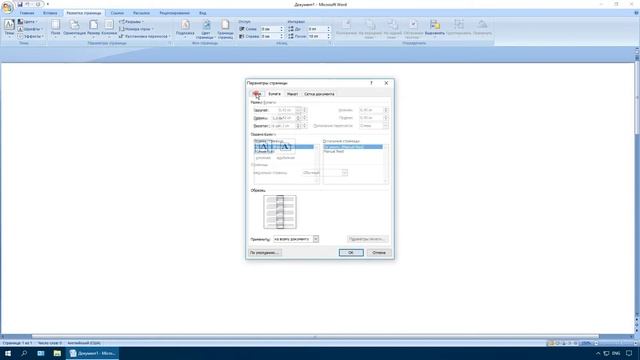
Task: Switch to the Главная ribbon tab
Action: click(27, 13)
